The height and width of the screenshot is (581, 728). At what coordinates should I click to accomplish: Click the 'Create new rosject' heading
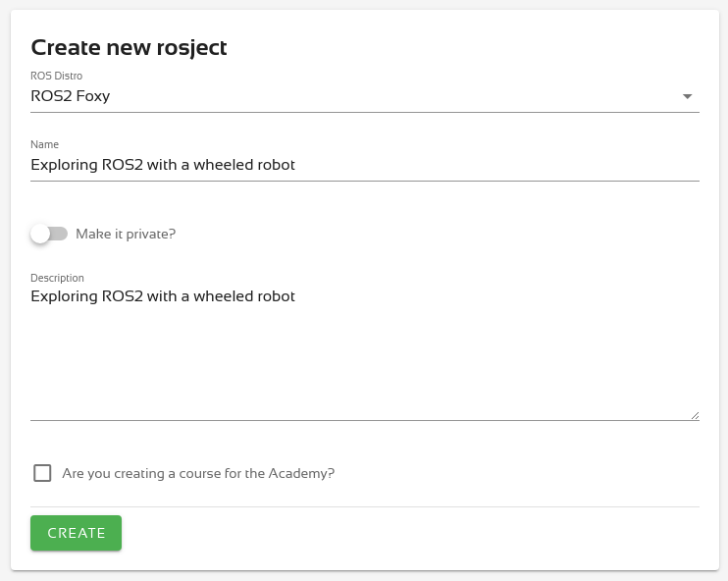click(129, 48)
